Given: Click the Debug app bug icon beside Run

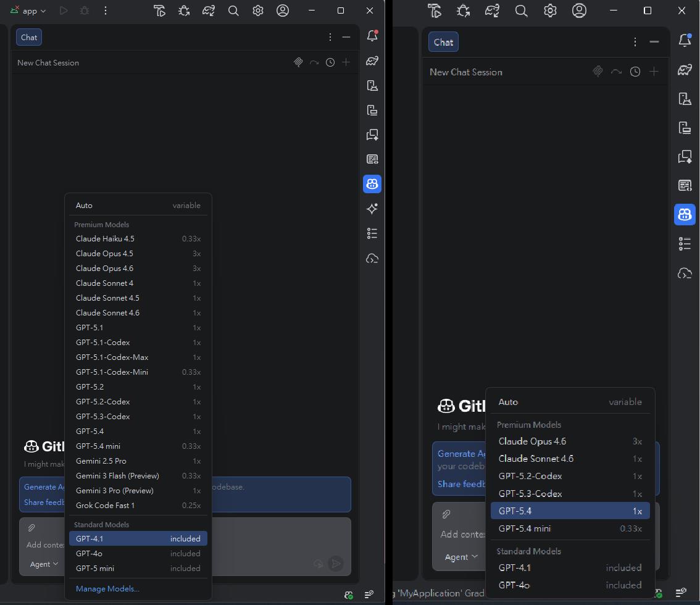Looking at the screenshot, I should click(x=85, y=10).
